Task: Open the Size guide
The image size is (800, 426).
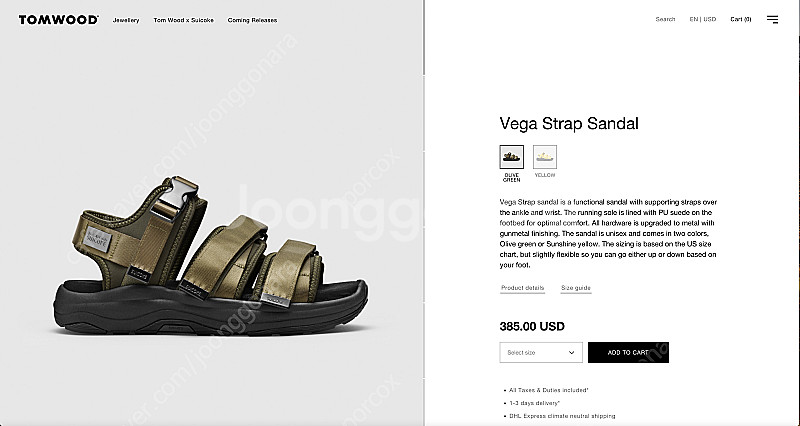Action: click(x=576, y=288)
